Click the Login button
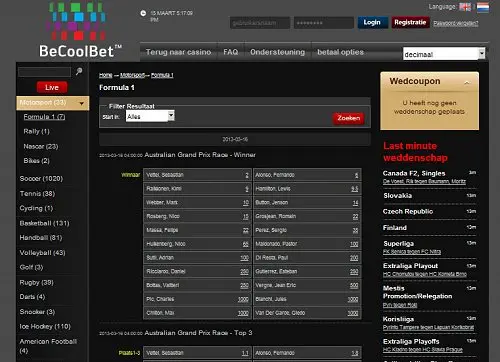 click(x=373, y=22)
